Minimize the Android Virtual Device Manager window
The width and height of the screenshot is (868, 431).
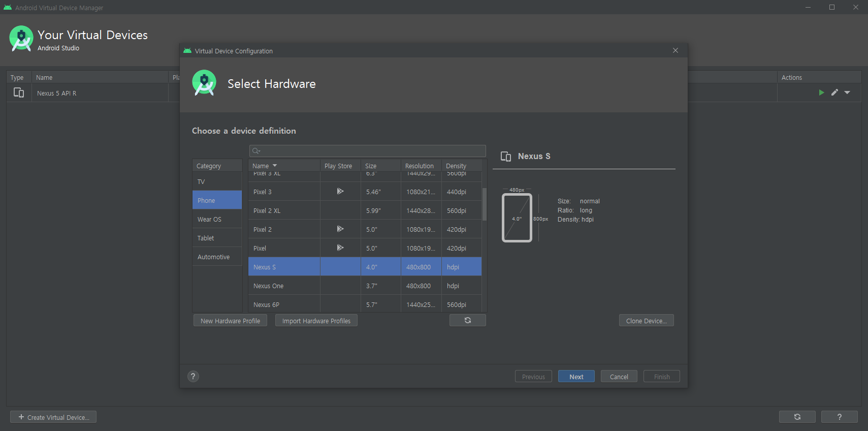click(808, 7)
